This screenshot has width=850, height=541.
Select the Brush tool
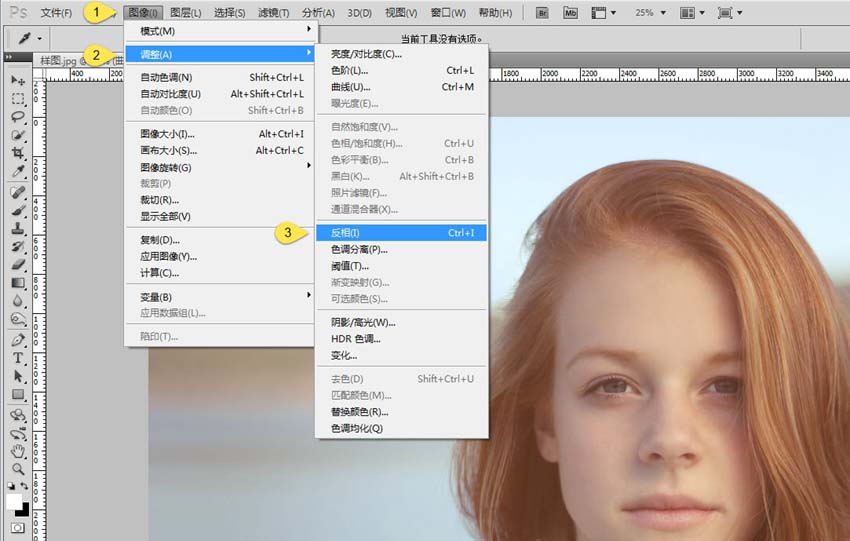[18, 210]
